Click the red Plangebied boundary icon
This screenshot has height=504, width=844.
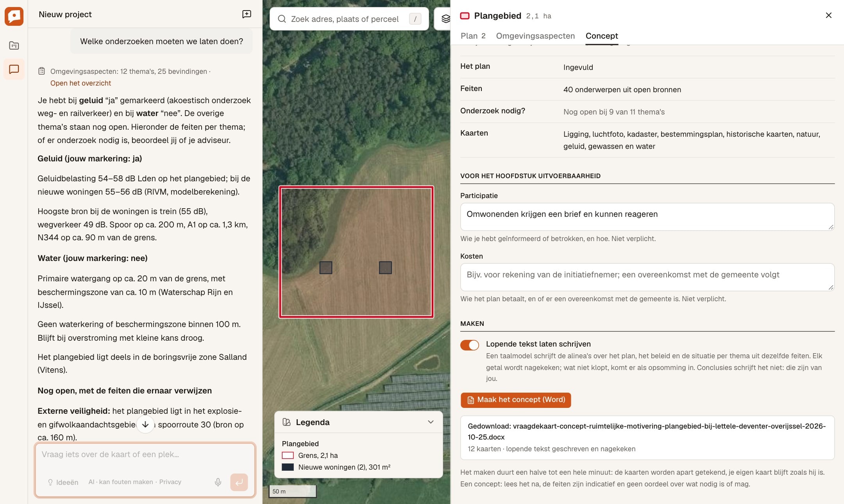(465, 16)
